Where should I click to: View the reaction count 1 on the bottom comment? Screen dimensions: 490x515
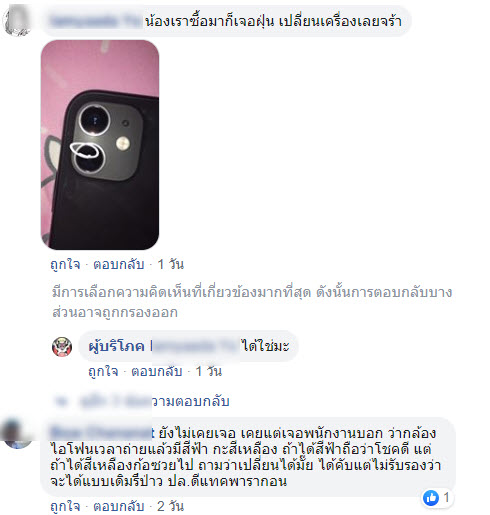click(x=446, y=498)
